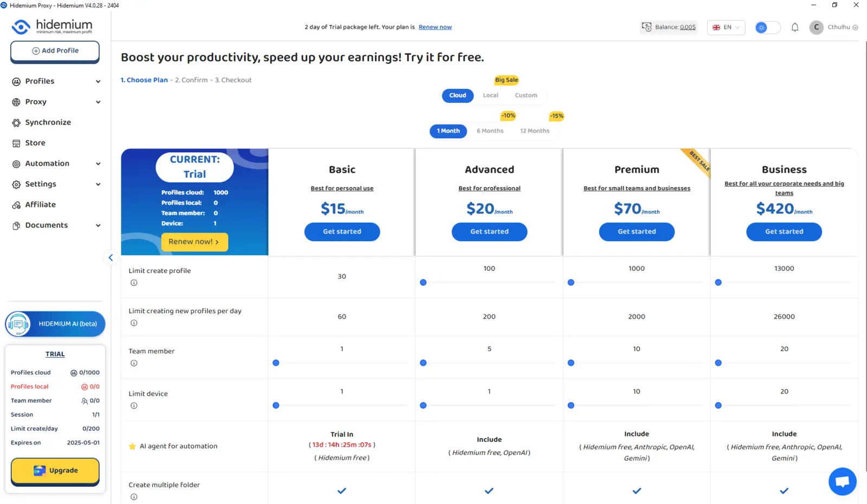Open the notifications bell icon
This screenshot has height=504, width=867.
coord(794,27)
